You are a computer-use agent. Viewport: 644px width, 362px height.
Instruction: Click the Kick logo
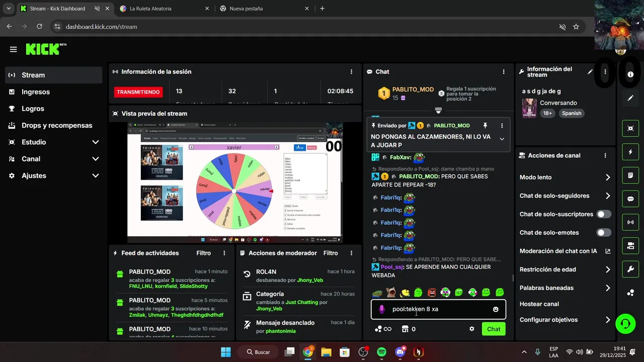(x=45, y=49)
